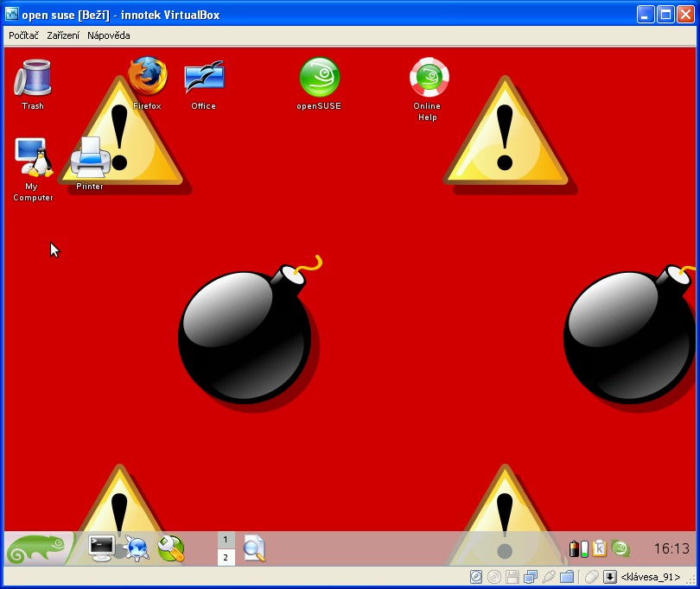Image resolution: width=700 pixels, height=589 pixels.
Task: Click the openSUSE desktop icon
Action: tap(319, 78)
